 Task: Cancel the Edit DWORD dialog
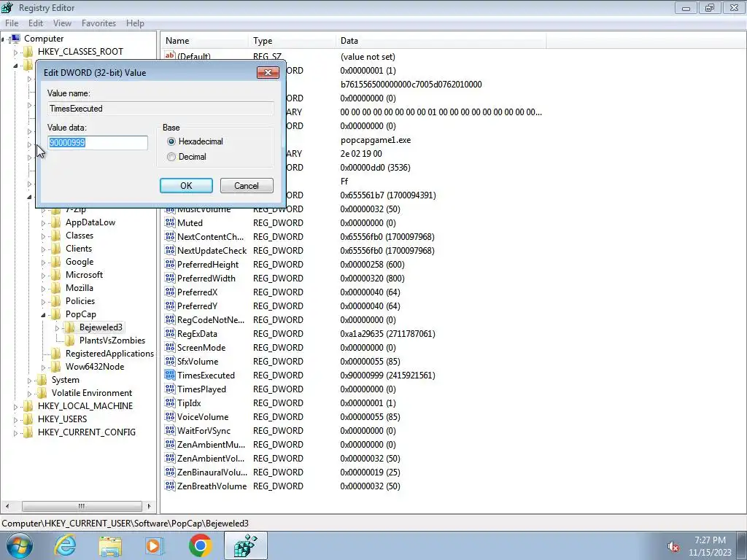(x=247, y=186)
